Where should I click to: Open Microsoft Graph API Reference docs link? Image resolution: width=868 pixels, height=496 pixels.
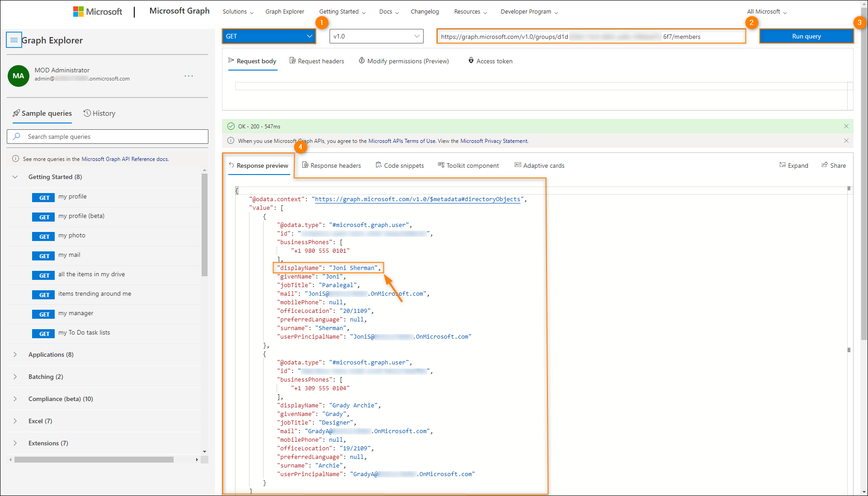point(125,159)
